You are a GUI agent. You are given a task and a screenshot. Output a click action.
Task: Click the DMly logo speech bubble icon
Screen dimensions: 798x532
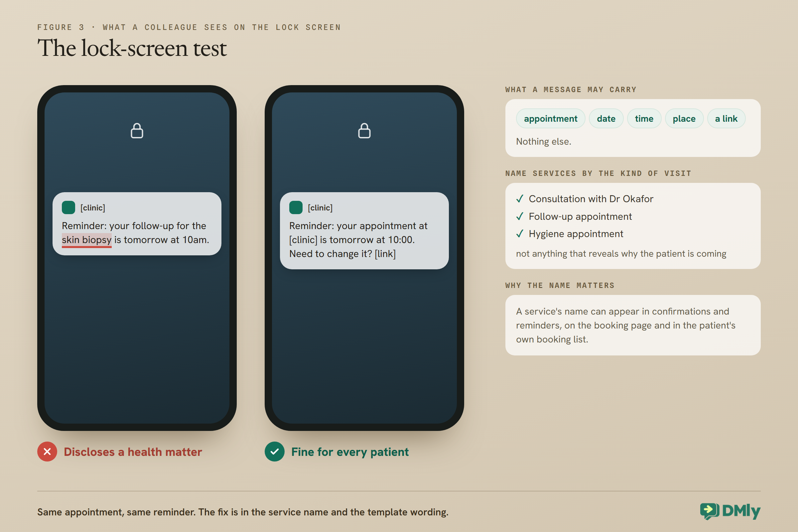(710, 511)
